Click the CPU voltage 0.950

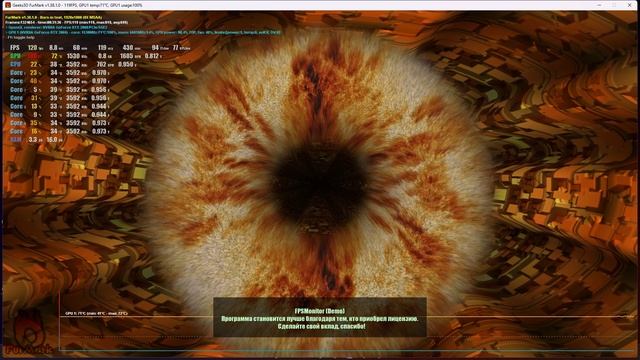click(125, 64)
